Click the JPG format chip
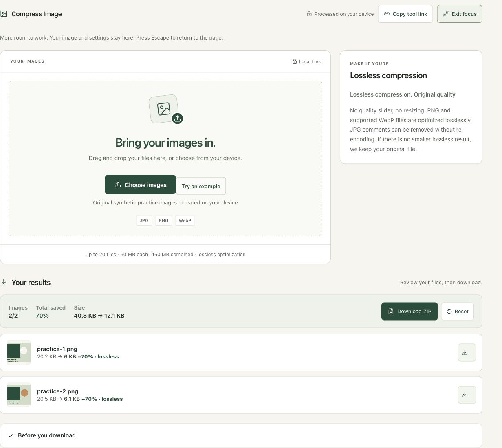502x448 pixels. (x=144, y=220)
